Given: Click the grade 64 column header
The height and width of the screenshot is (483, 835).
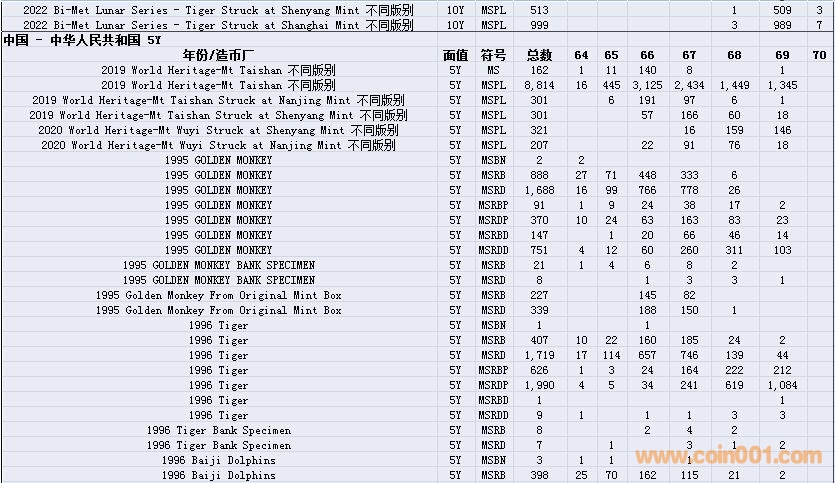Looking at the screenshot, I should 581,54.
